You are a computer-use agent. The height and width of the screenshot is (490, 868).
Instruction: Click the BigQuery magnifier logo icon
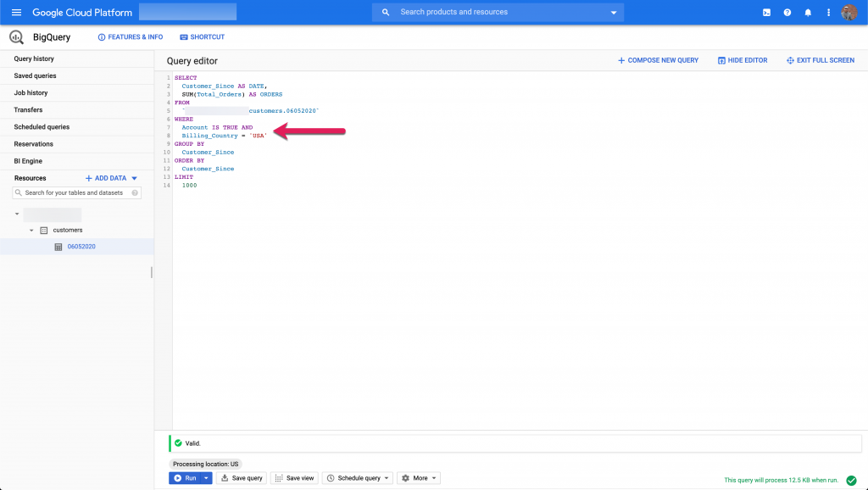pyautogui.click(x=16, y=37)
